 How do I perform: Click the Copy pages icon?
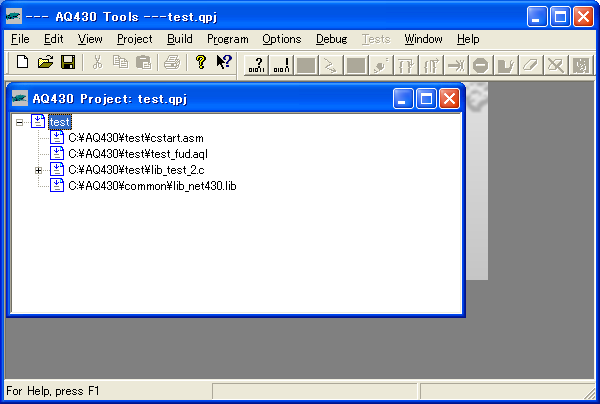[x=121, y=62]
